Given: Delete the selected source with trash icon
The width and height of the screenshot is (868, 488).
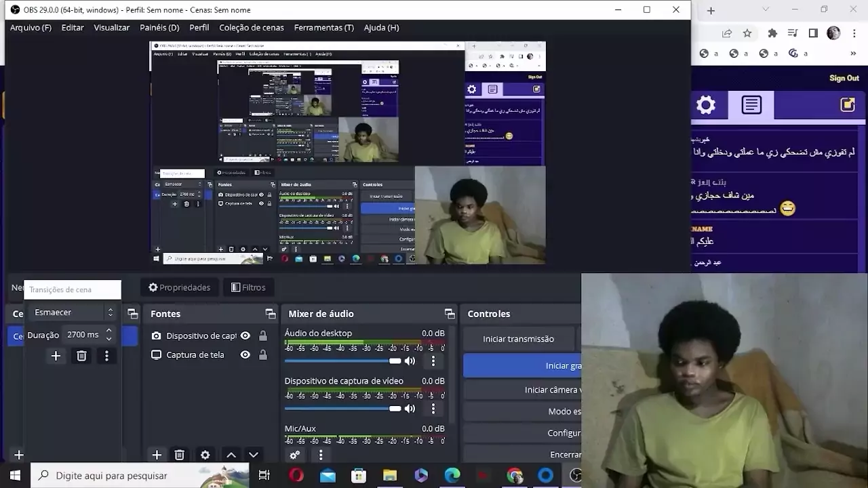Looking at the screenshot, I should (180, 455).
